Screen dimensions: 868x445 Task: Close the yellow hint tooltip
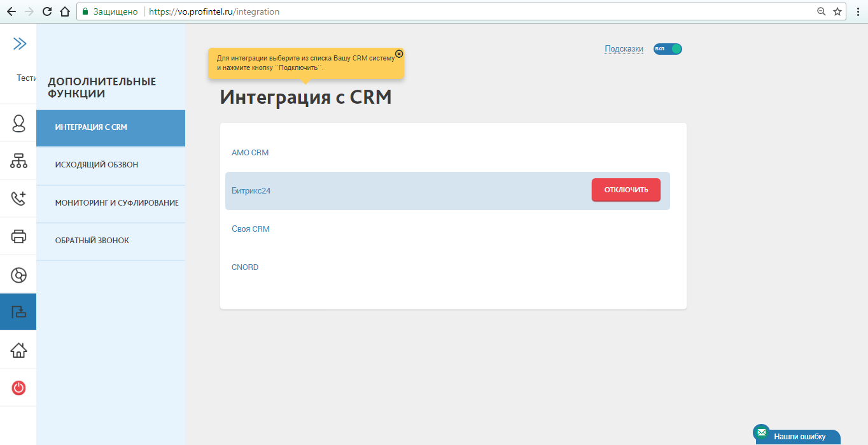click(x=399, y=53)
